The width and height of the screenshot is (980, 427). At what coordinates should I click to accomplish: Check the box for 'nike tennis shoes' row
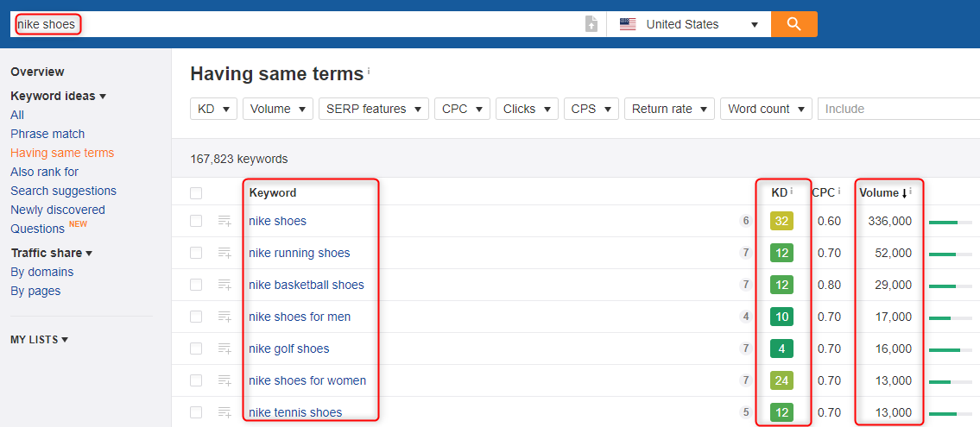196,412
